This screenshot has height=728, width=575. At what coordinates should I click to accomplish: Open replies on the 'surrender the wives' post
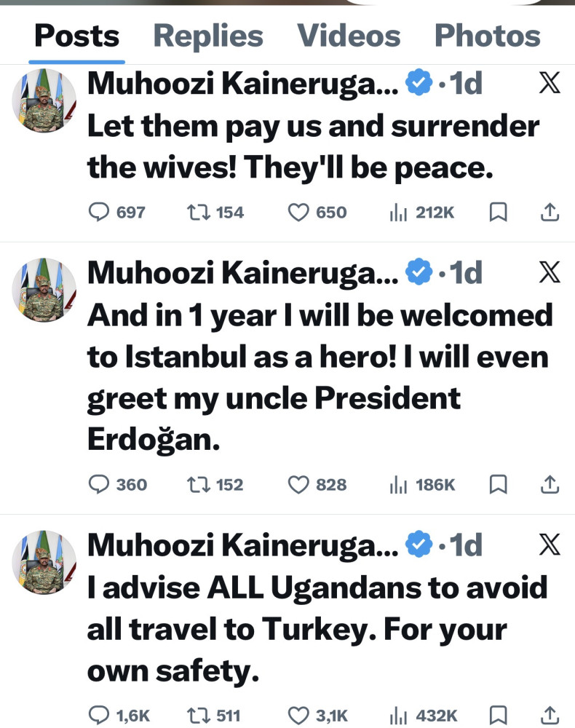point(117,213)
